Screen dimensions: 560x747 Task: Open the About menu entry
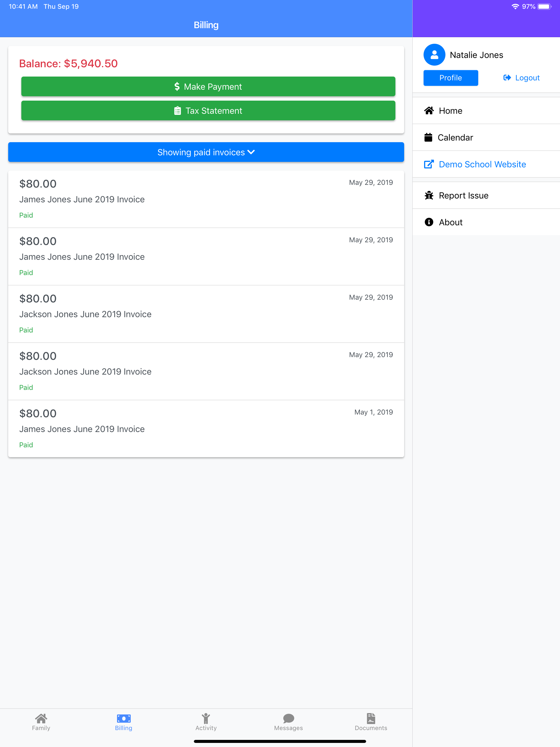point(486,222)
